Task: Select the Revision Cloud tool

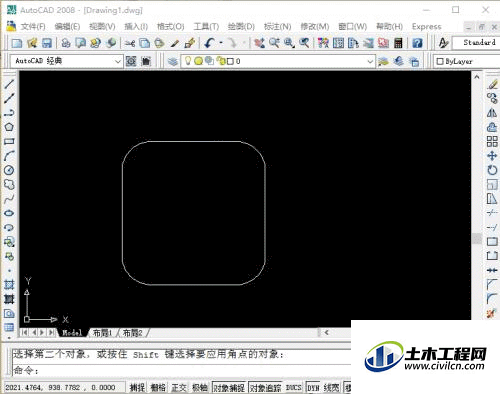Action: [x=9, y=184]
